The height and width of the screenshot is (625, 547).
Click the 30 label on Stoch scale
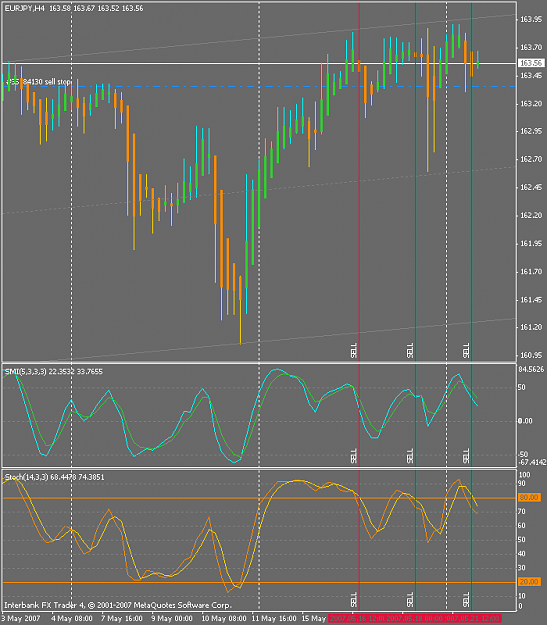pyautogui.click(x=523, y=568)
